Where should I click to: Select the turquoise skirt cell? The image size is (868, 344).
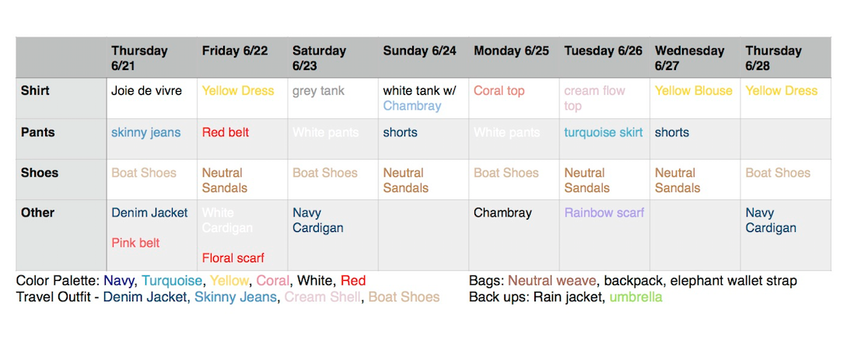point(604,139)
